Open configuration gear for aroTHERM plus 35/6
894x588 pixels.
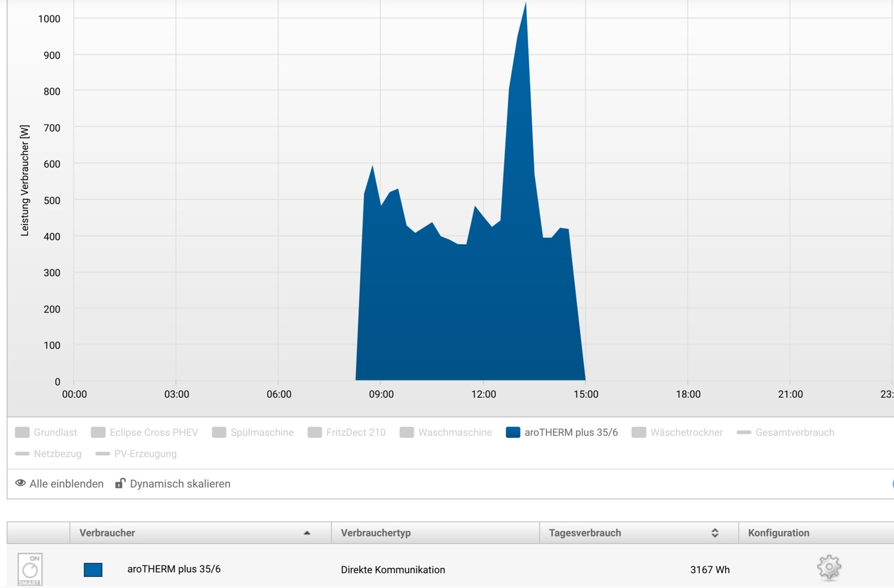[829, 568]
